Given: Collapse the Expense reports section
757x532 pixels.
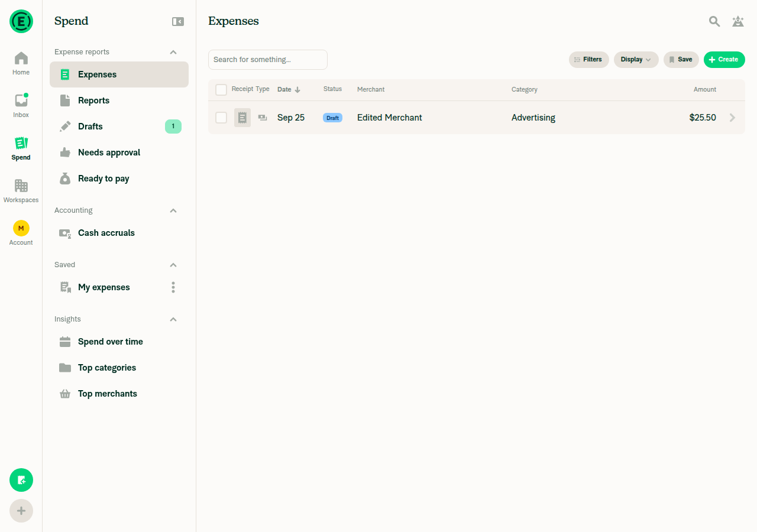Looking at the screenshot, I should coord(173,52).
